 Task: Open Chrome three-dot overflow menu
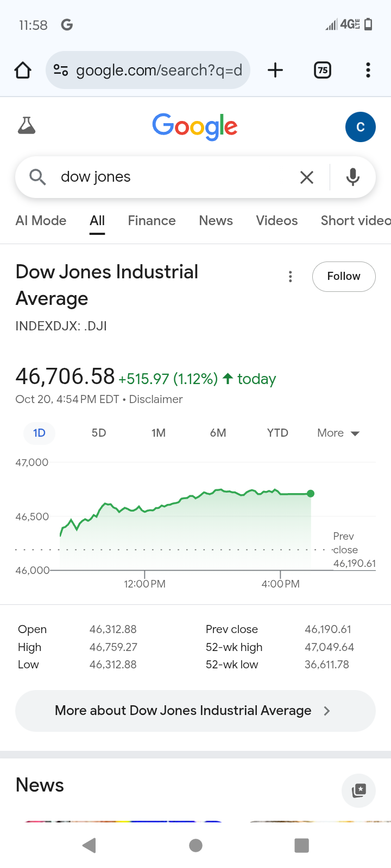click(368, 70)
